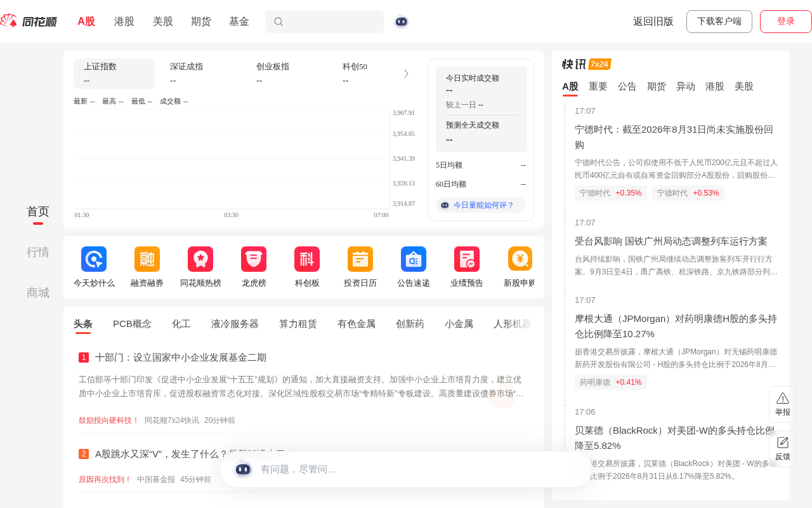The height and width of the screenshot is (508, 812).
Task: Select 上证指数 index tab
Action: click(x=114, y=74)
